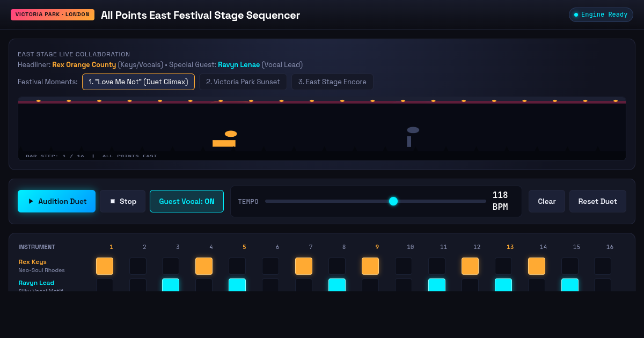Click the Victoria Park · London badge

click(53, 14)
